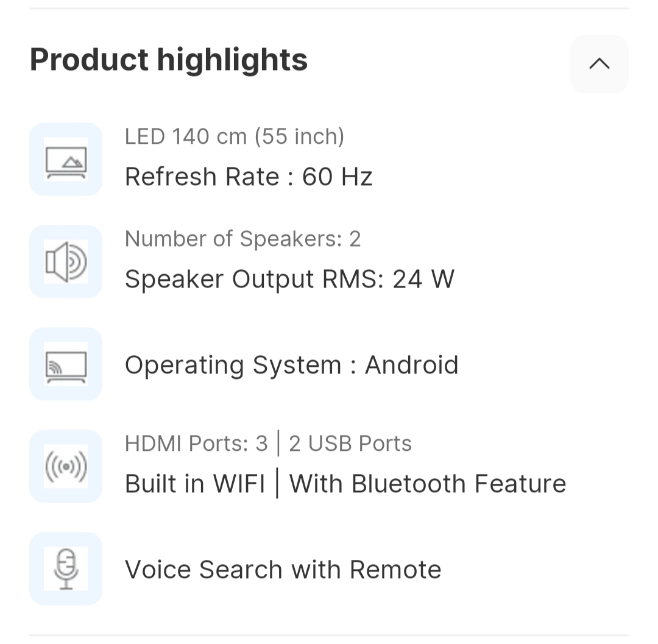Tap the smart TV cast icon
Screen dimensions: 658x644
coord(66,364)
